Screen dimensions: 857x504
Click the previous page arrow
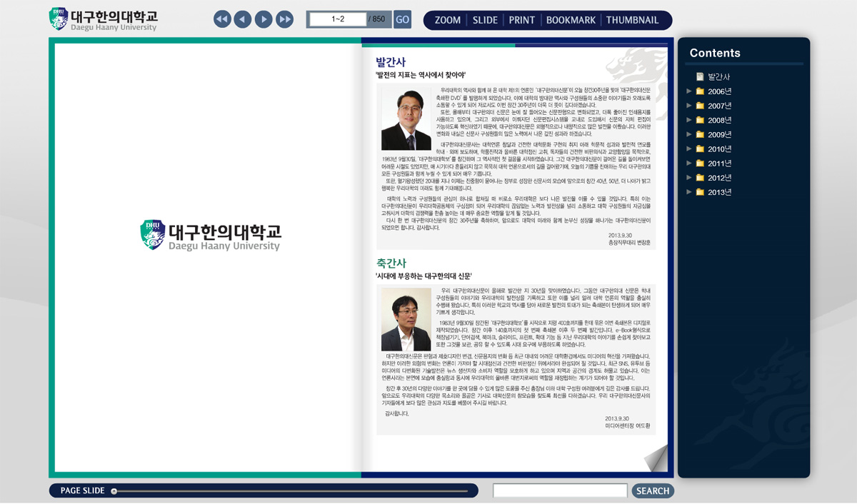243,19
